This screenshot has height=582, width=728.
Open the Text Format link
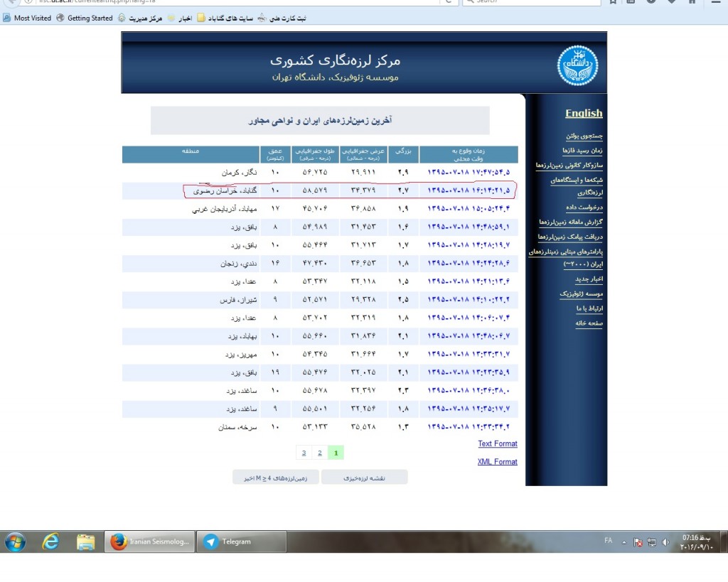497,443
